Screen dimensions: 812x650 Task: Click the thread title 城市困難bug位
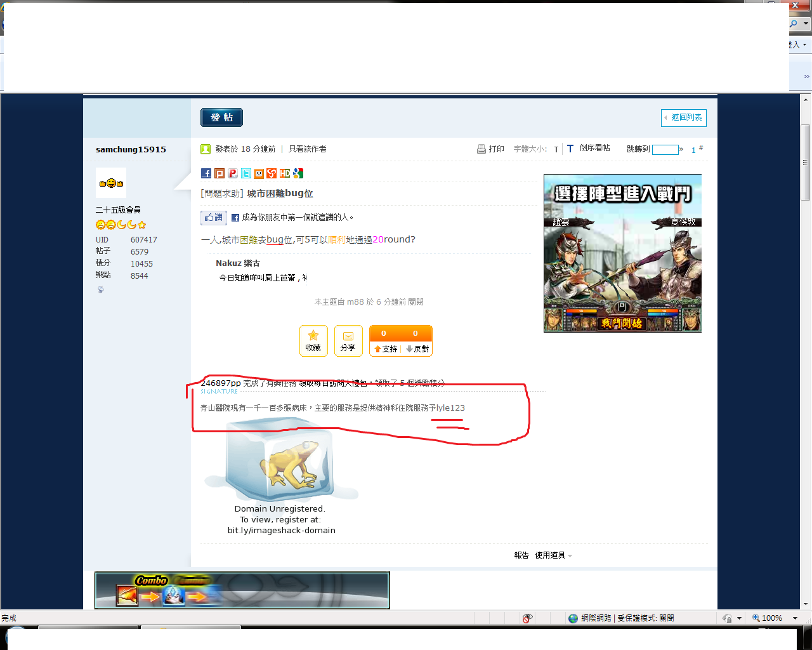click(280, 194)
